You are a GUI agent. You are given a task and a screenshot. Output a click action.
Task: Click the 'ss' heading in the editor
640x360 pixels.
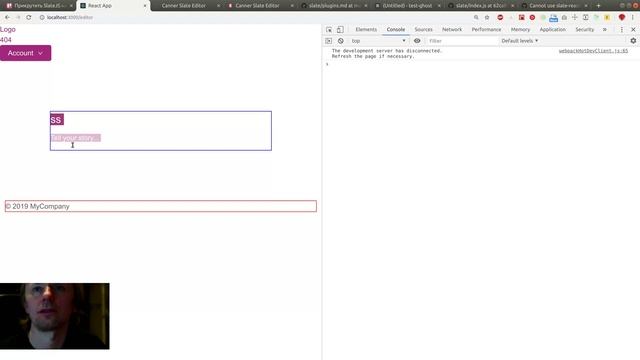pyautogui.click(x=57, y=120)
